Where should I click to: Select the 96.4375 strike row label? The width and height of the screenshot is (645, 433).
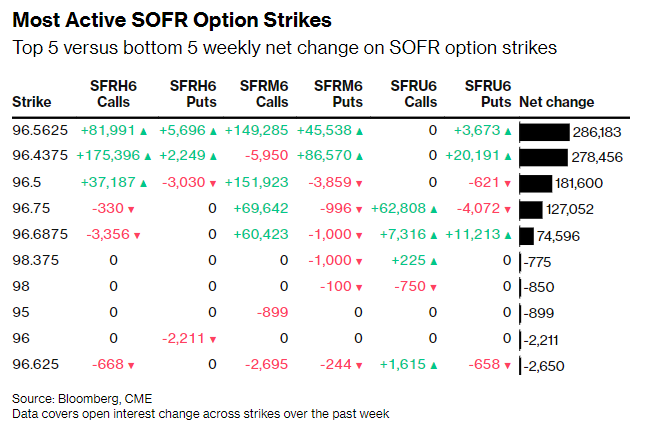pyautogui.click(x=40, y=157)
